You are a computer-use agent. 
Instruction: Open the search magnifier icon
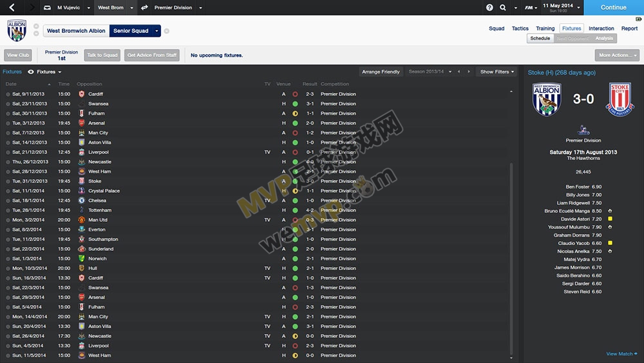(x=503, y=7)
